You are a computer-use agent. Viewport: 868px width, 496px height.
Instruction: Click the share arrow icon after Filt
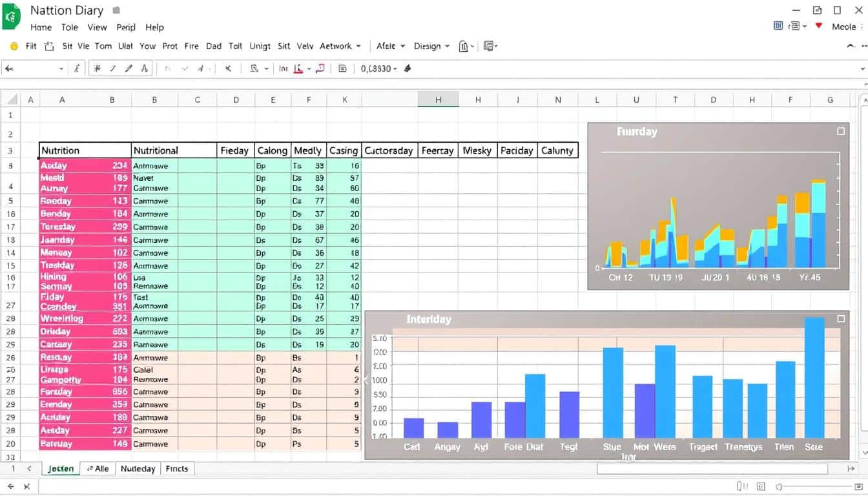pos(49,46)
